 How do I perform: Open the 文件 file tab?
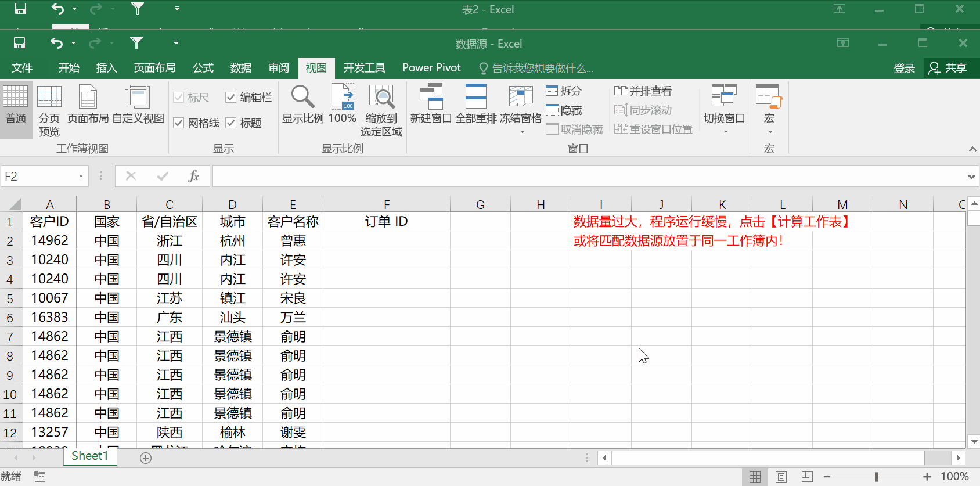22,68
